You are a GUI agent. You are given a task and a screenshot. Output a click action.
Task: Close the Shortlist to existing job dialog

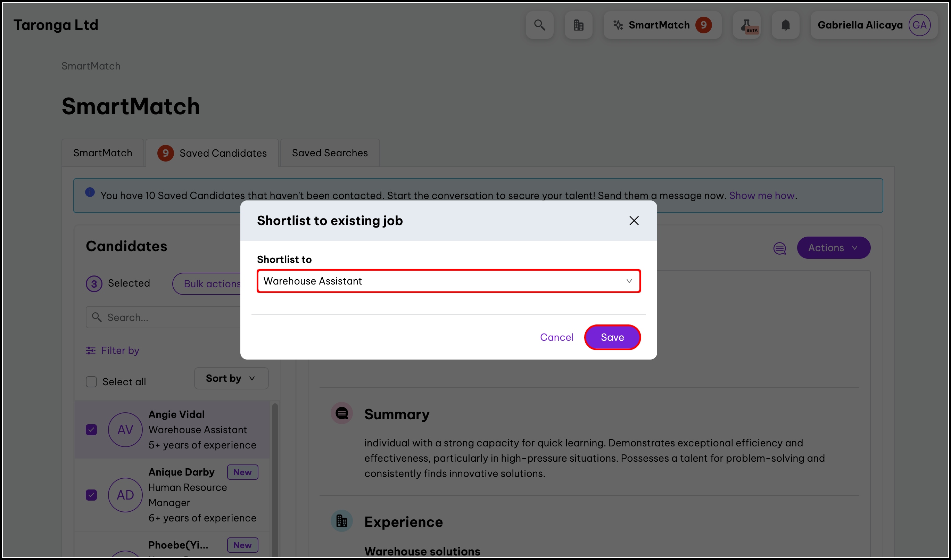[634, 221]
